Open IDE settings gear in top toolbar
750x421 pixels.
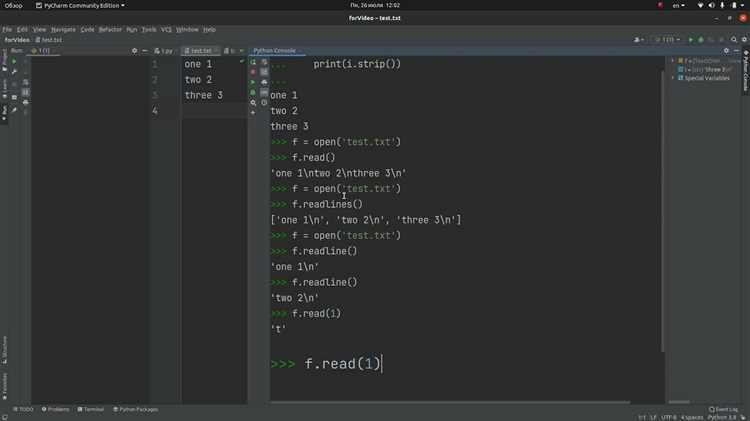pyautogui.click(x=744, y=40)
